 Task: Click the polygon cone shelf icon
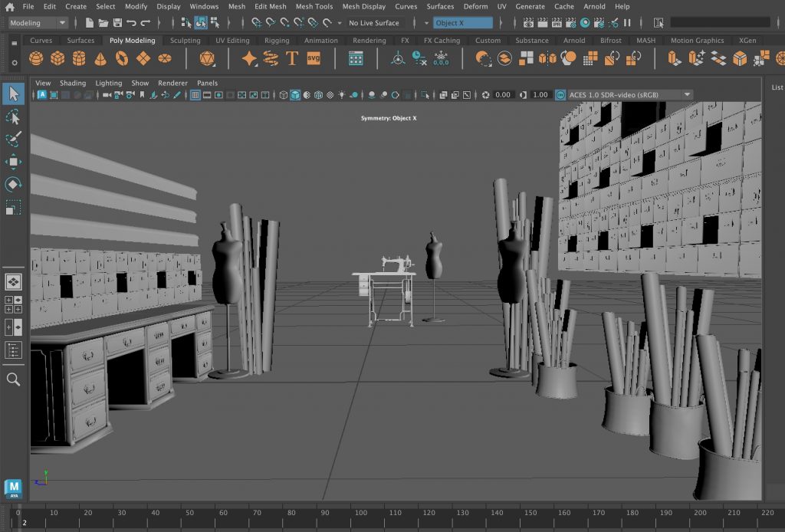coord(100,58)
